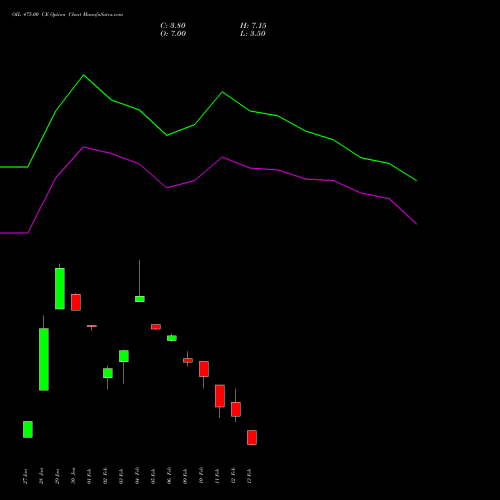Click the 10 Feb date label
The image size is (500, 500).
(x=202, y=476)
